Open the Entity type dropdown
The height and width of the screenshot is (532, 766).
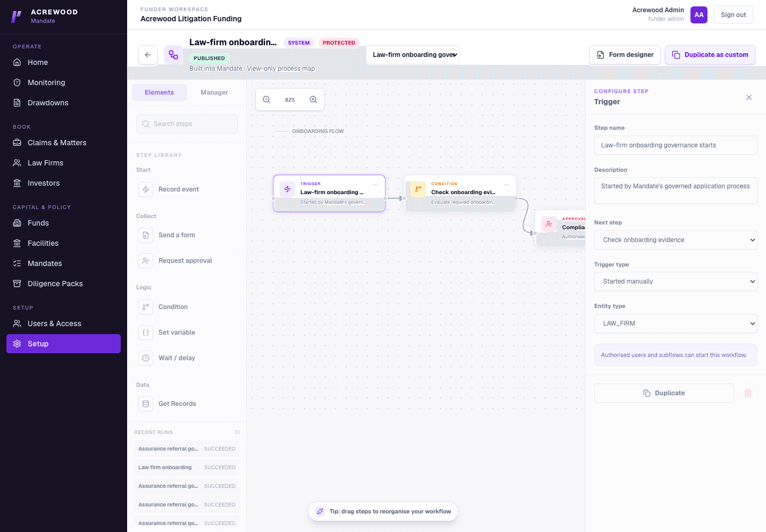pyautogui.click(x=676, y=323)
